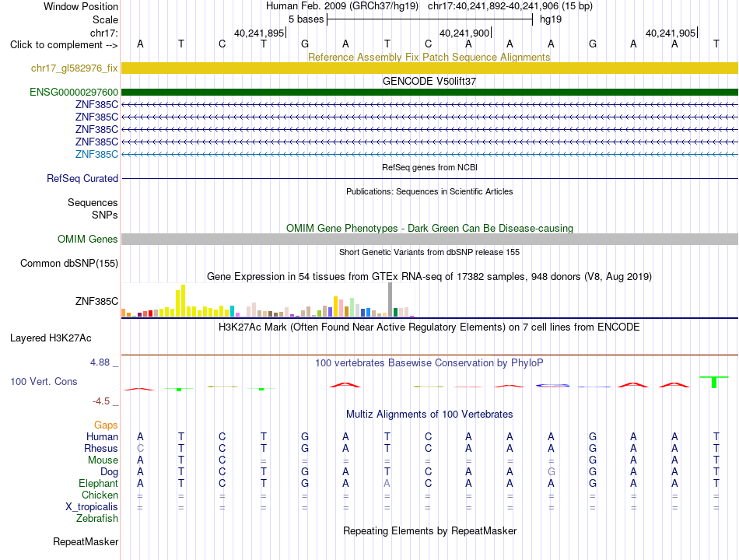Select the Zebrafish species row label
The height and width of the screenshot is (560, 739).
(97, 519)
